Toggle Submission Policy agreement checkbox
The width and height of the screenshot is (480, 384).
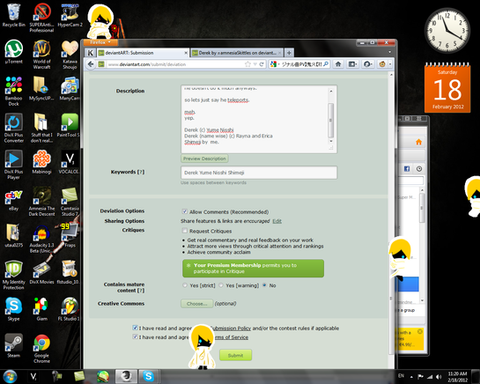tap(135, 328)
